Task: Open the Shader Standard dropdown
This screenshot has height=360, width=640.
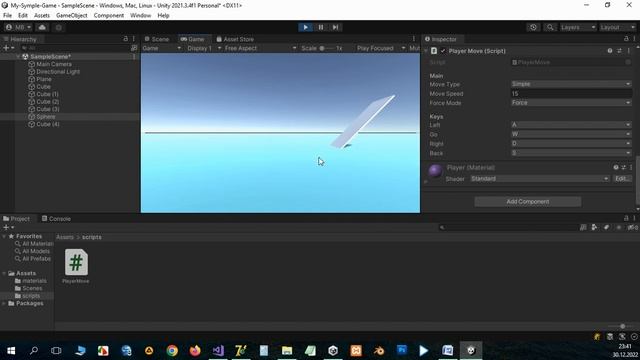Action: (x=540, y=179)
